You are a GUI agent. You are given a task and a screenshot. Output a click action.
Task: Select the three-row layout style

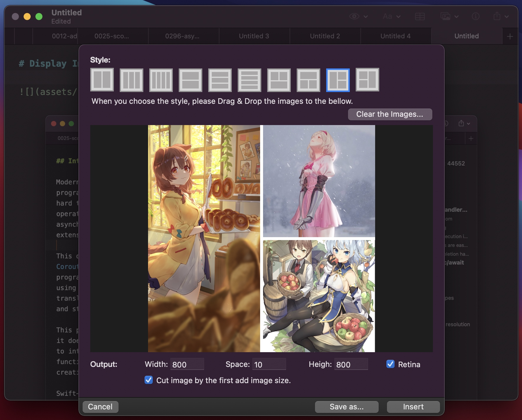[220, 80]
